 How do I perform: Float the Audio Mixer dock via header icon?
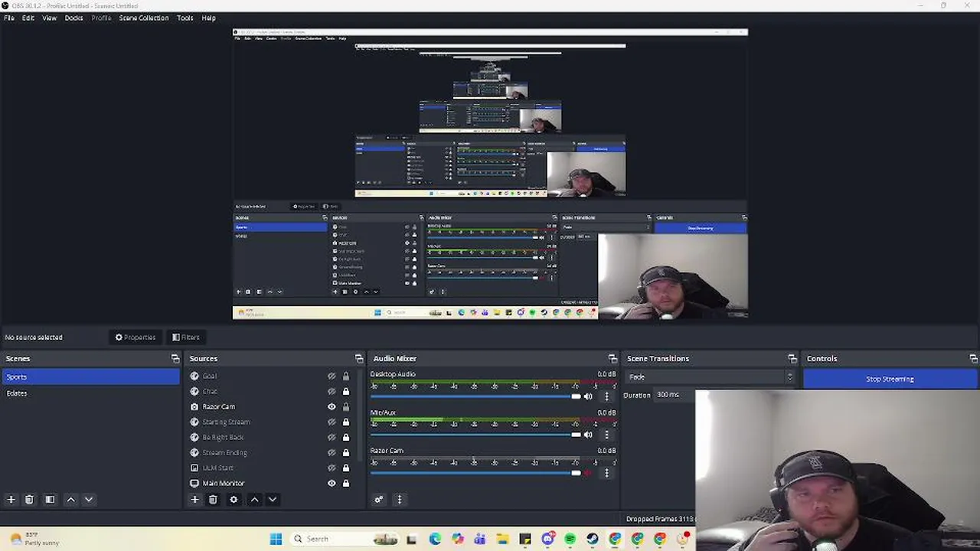[x=612, y=358]
